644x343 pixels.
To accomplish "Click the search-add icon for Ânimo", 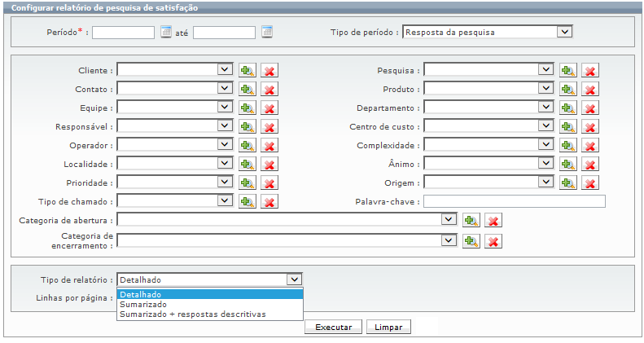I will coord(568,165).
